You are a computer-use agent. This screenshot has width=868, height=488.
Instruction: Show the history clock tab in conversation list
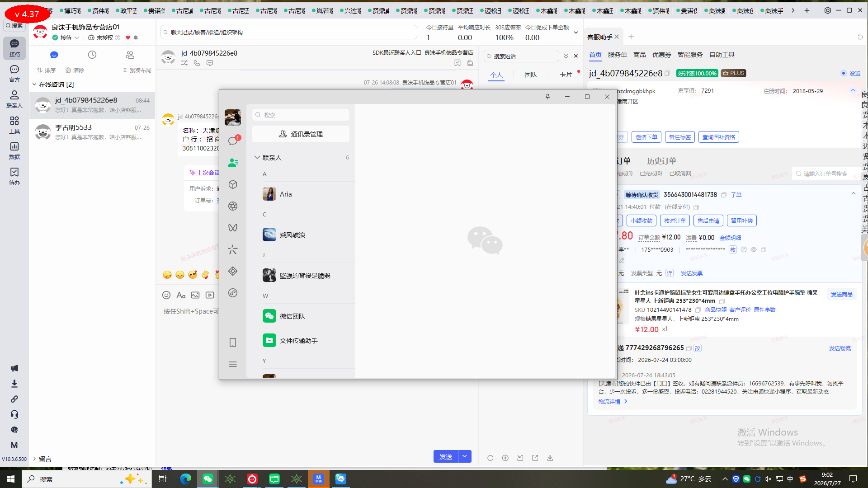coord(92,55)
